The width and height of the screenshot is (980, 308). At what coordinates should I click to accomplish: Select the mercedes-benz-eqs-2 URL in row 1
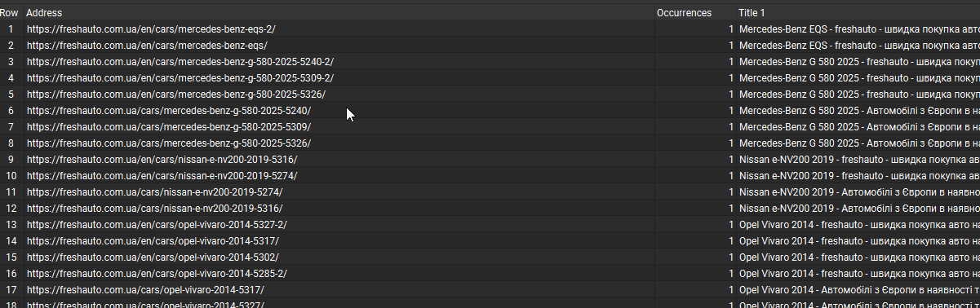151,29
